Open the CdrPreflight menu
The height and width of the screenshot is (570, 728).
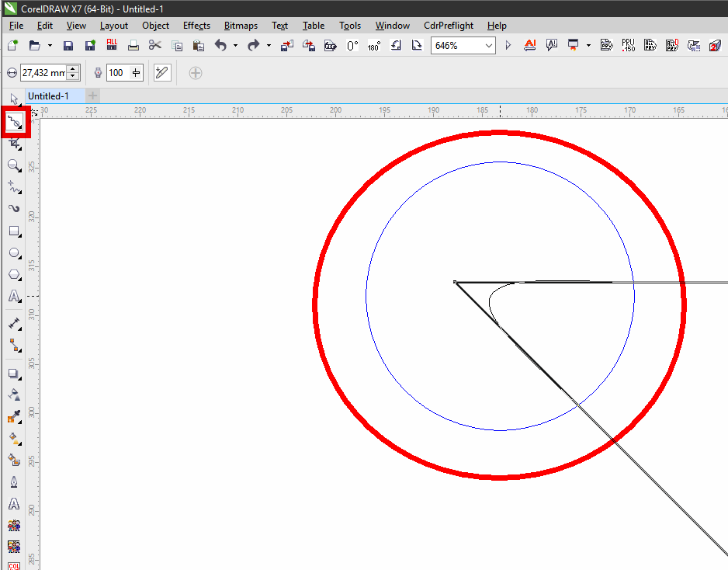pos(449,26)
